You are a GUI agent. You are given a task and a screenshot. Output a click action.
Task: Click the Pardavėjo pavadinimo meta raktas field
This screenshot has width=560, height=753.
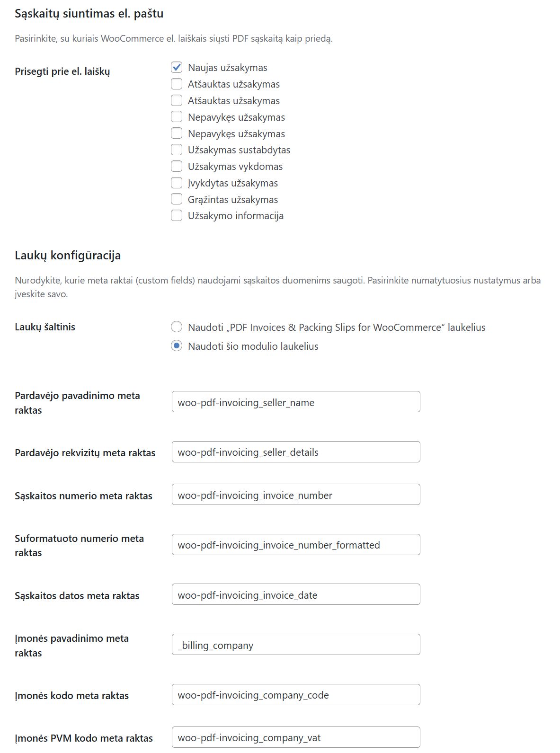coord(296,402)
